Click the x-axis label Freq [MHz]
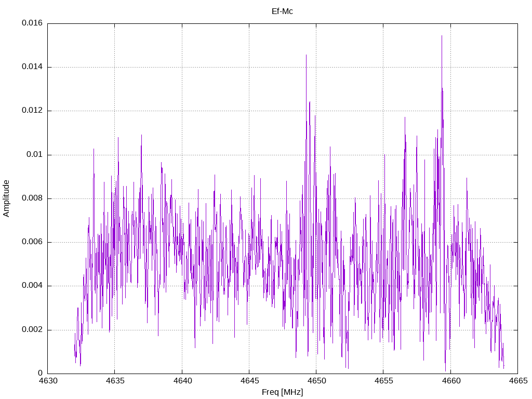 (282, 392)
